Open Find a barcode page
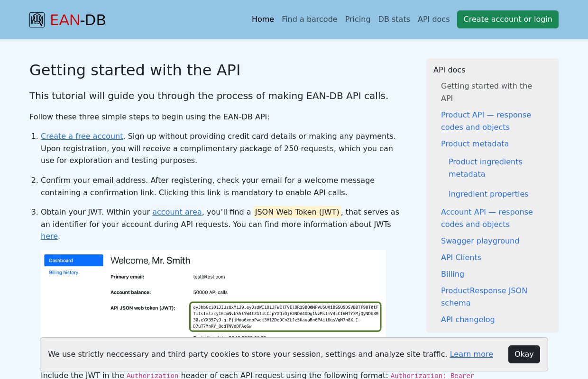 click(310, 19)
